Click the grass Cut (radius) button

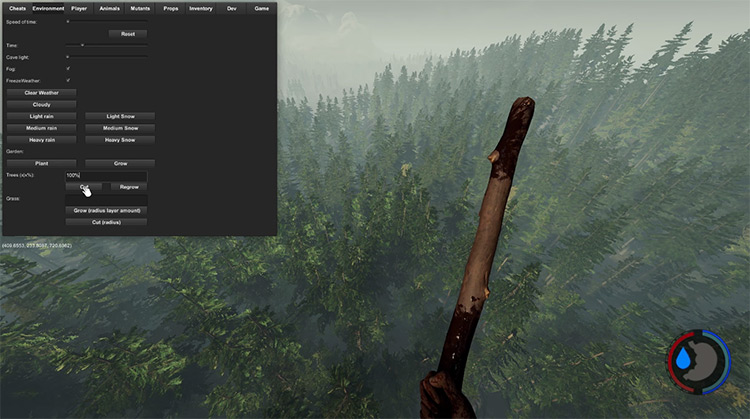pyautogui.click(x=106, y=222)
